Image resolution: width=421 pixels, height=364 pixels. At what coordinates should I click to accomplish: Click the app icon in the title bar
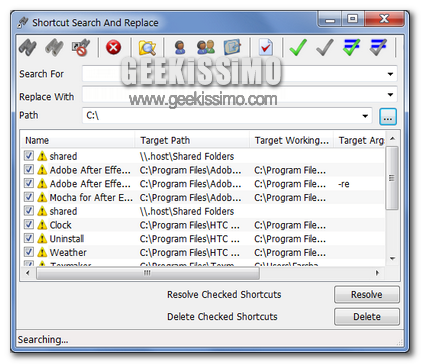[23, 23]
